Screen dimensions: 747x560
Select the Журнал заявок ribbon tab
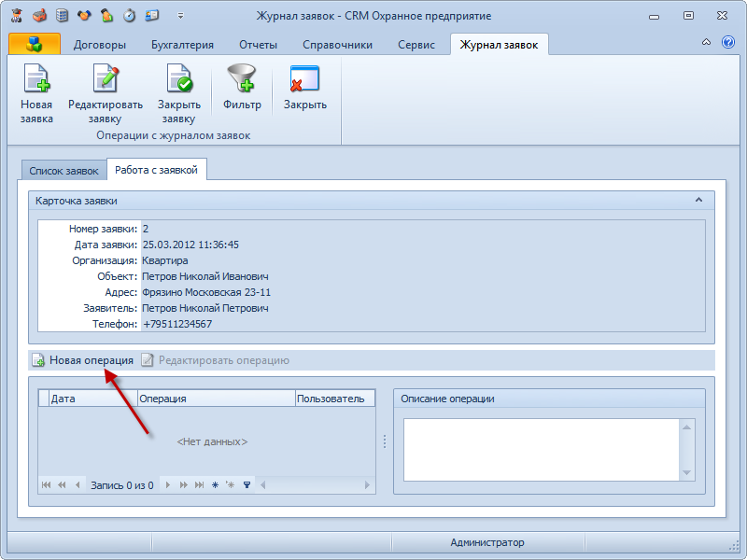click(499, 45)
